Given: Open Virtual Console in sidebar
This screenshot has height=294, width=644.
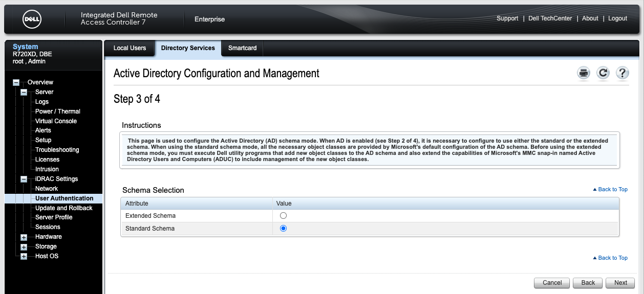Looking at the screenshot, I should [x=56, y=121].
